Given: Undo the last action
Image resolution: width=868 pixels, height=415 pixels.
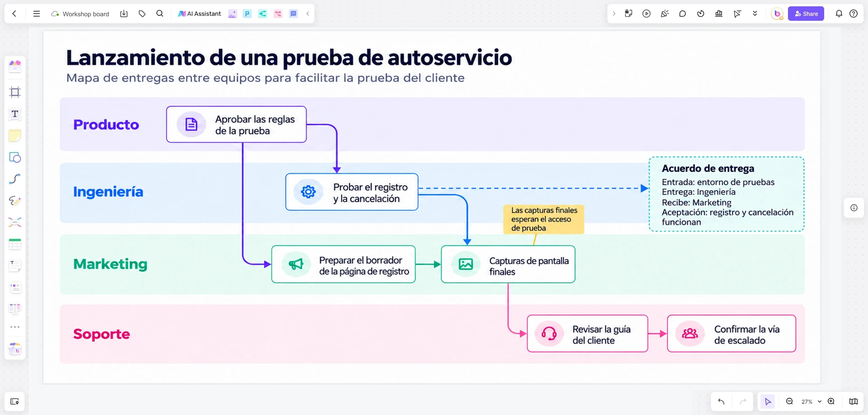Looking at the screenshot, I should pyautogui.click(x=721, y=401).
